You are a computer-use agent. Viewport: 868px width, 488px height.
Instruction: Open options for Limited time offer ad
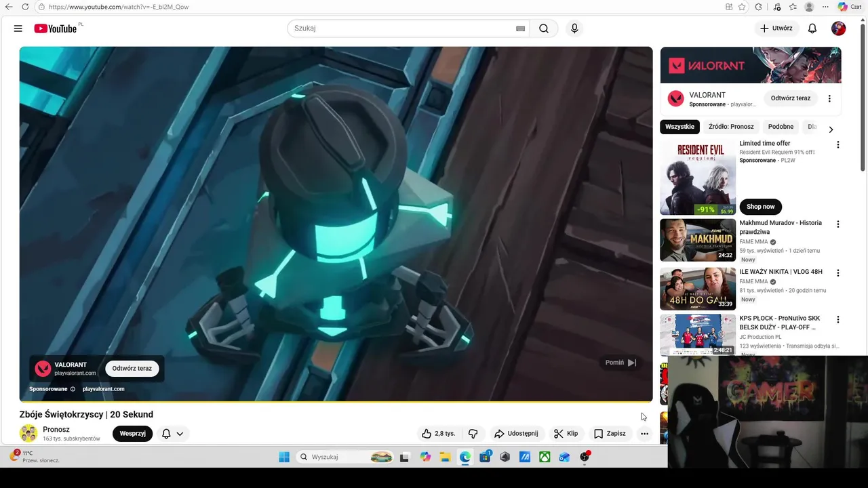(838, 145)
